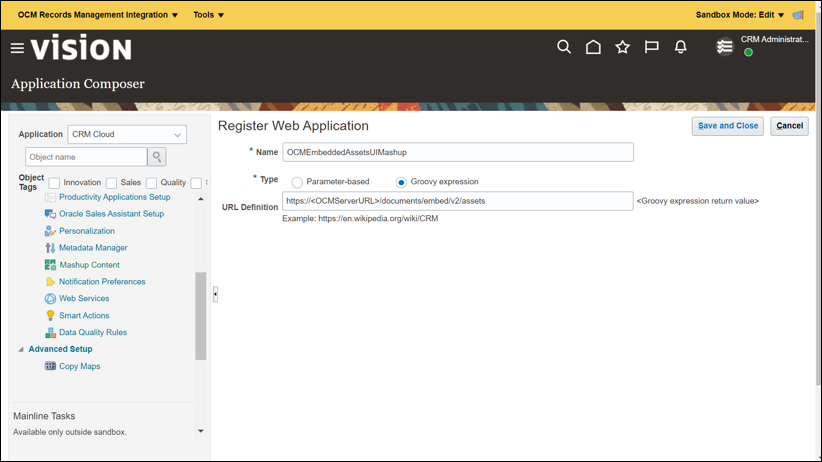Viewport: 822px width, 462px height.
Task: Click the Mashup Content icon
Action: coord(50,265)
